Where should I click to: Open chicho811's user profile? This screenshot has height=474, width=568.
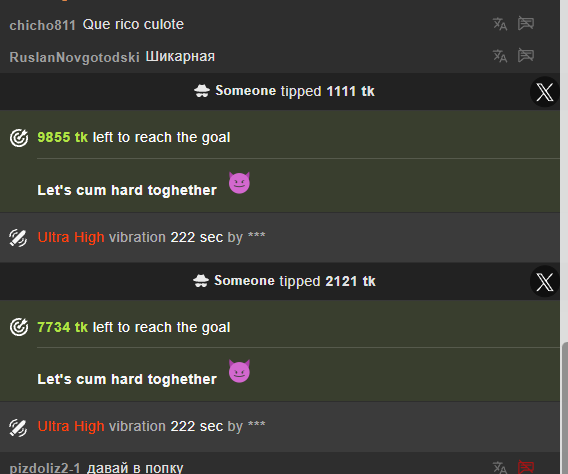click(x=42, y=25)
